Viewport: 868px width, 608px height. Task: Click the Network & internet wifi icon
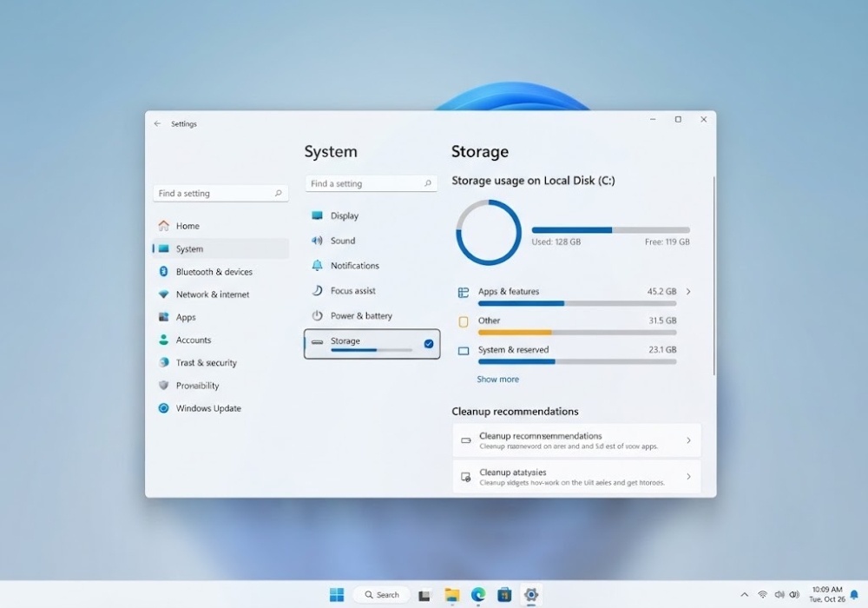tap(163, 294)
